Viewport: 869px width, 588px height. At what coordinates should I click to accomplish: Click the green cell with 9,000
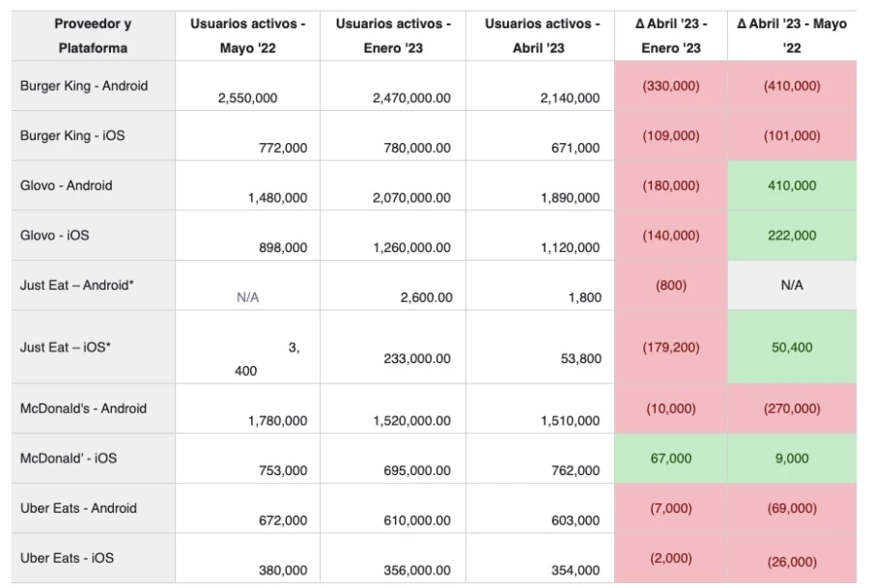click(792, 459)
